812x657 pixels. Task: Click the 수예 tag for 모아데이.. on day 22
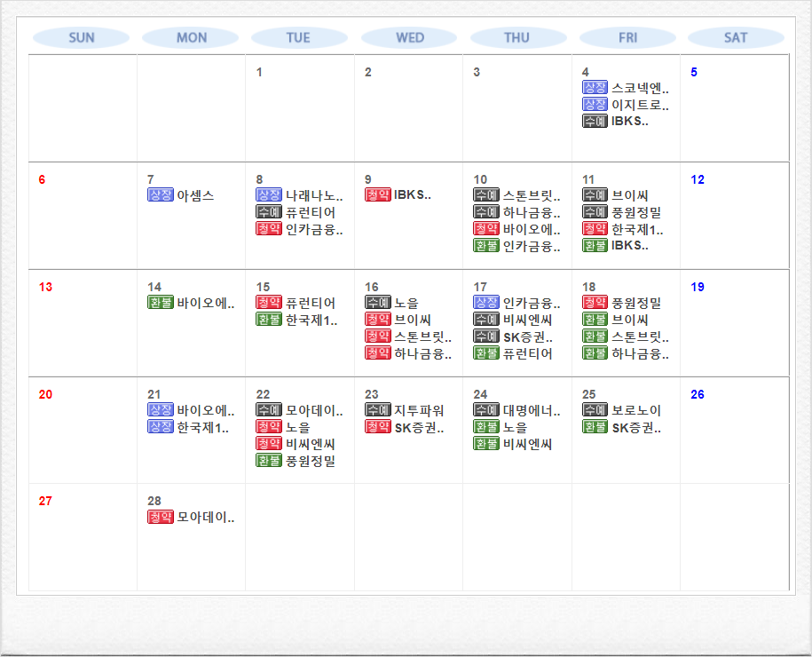[x=269, y=410]
